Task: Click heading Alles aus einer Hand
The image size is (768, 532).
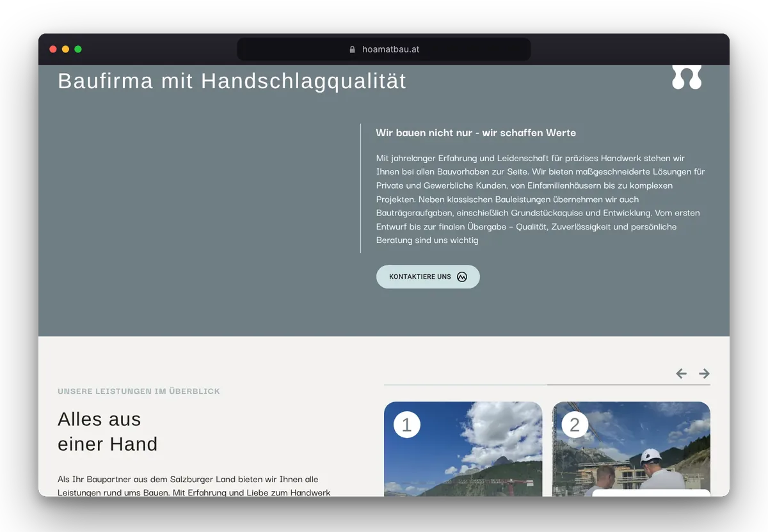Action: [108, 432]
